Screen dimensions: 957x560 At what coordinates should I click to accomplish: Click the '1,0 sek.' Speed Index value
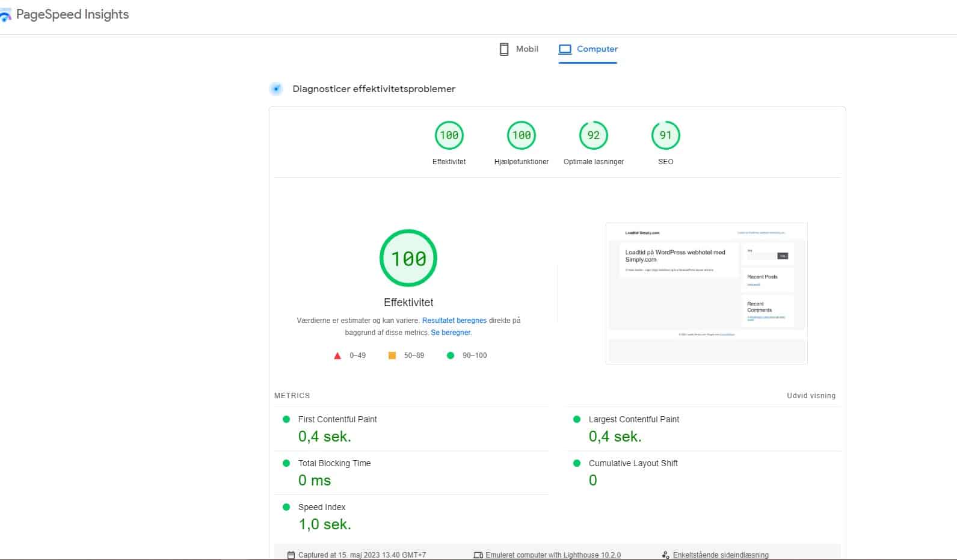tap(325, 525)
